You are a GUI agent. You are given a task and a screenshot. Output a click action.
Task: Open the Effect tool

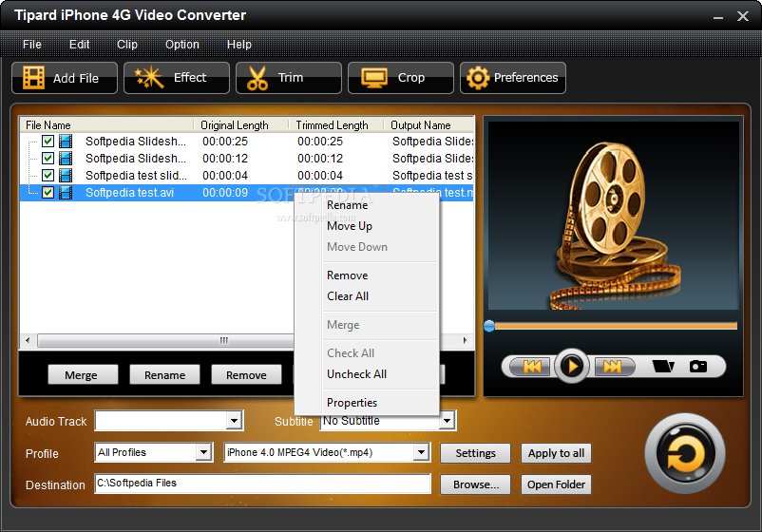point(177,78)
